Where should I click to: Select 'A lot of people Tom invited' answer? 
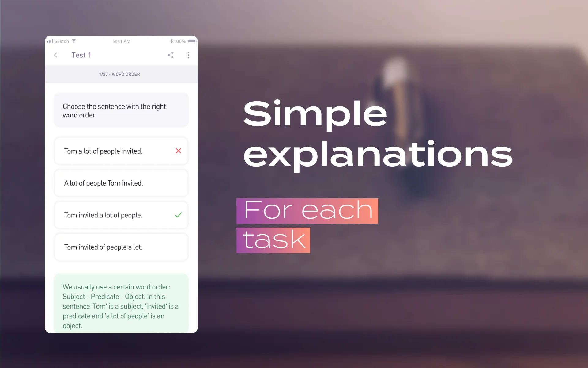122,183
